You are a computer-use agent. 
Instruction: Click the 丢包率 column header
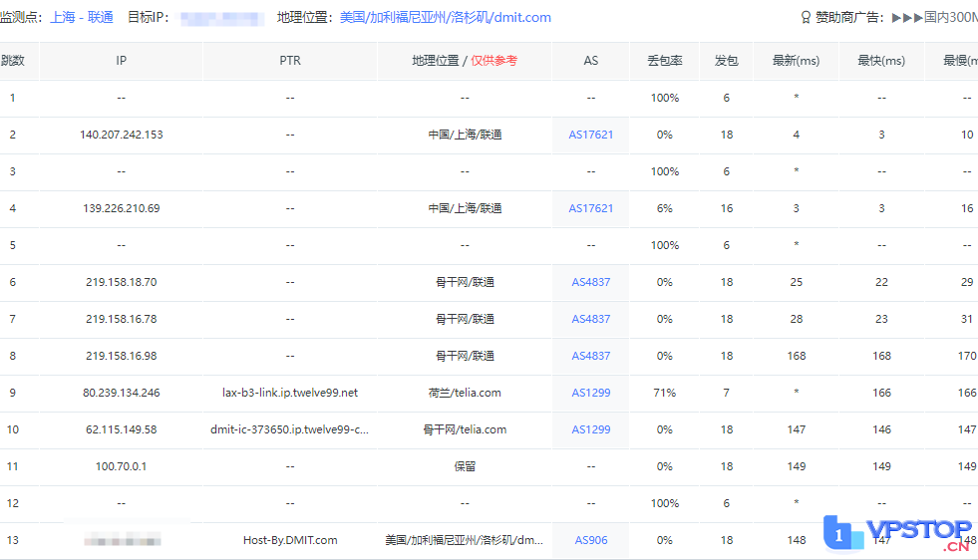click(x=664, y=61)
